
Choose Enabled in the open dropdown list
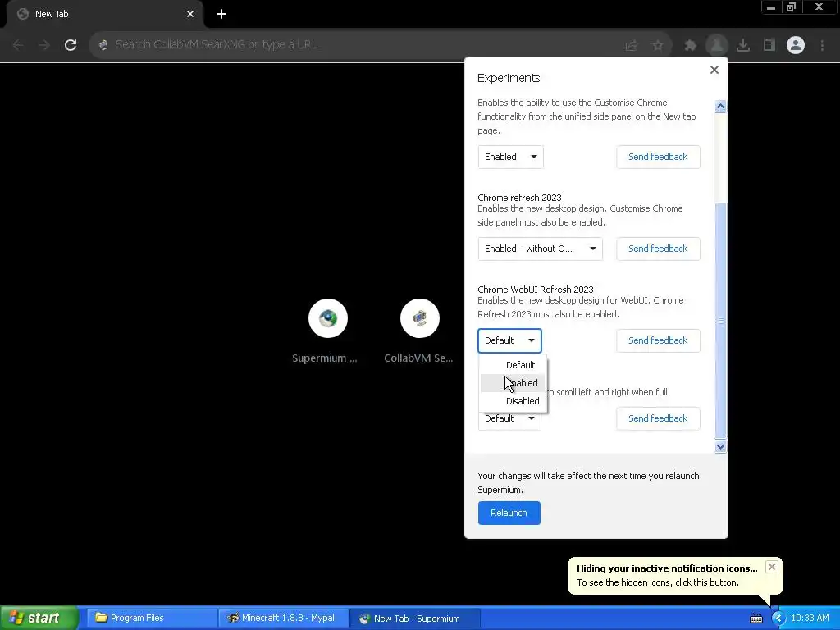click(514, 383)
